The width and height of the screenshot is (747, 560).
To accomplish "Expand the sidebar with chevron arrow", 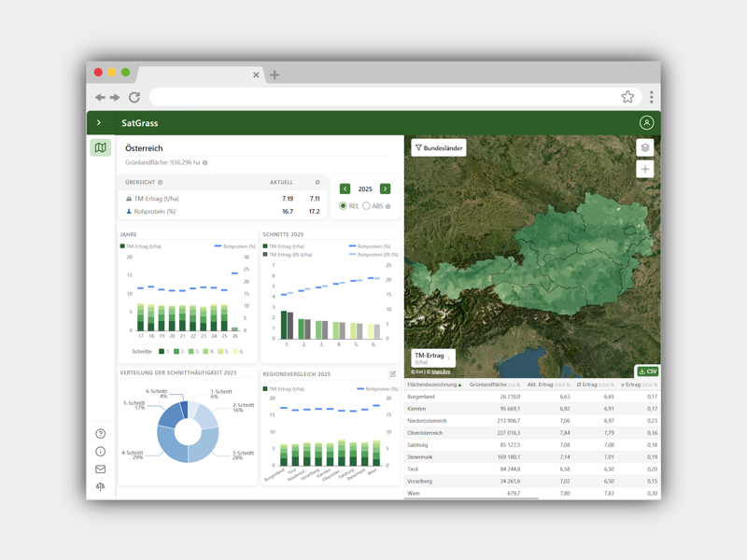I will [99, 123].
